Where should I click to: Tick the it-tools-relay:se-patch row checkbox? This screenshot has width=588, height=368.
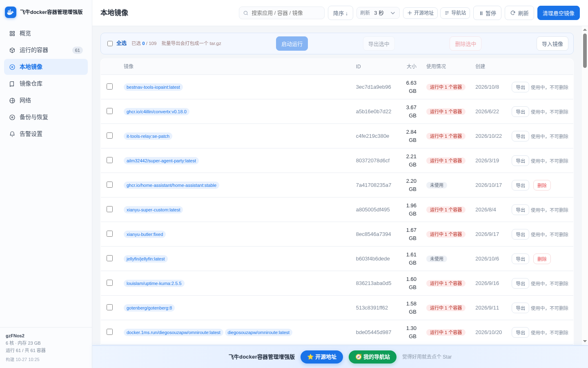pos(109,135)
